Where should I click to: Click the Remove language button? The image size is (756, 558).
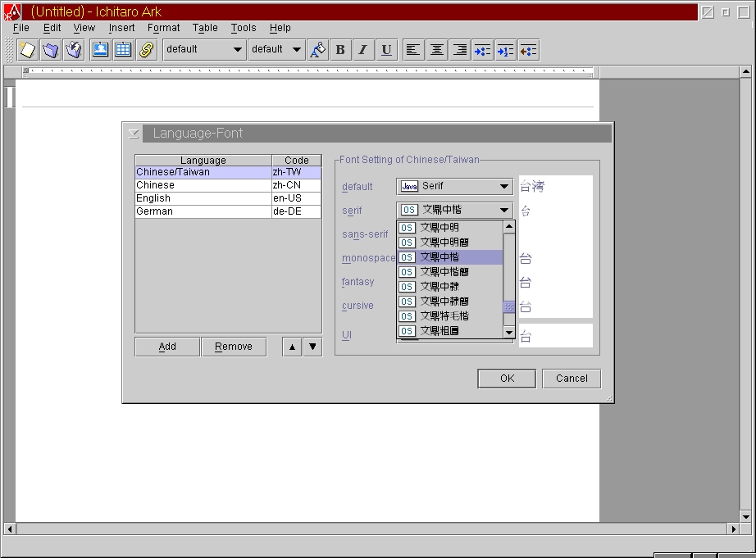click(234, 347)
